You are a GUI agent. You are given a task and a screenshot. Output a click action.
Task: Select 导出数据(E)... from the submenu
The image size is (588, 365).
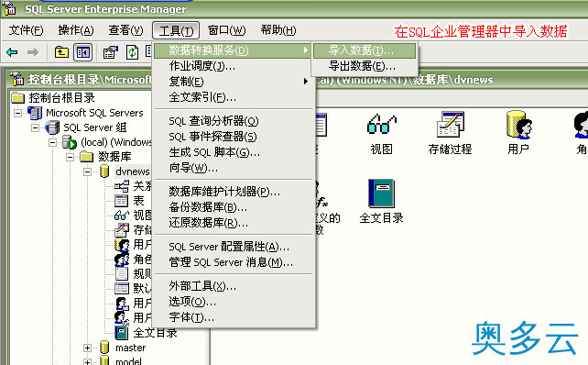click(x=365, y=66)
